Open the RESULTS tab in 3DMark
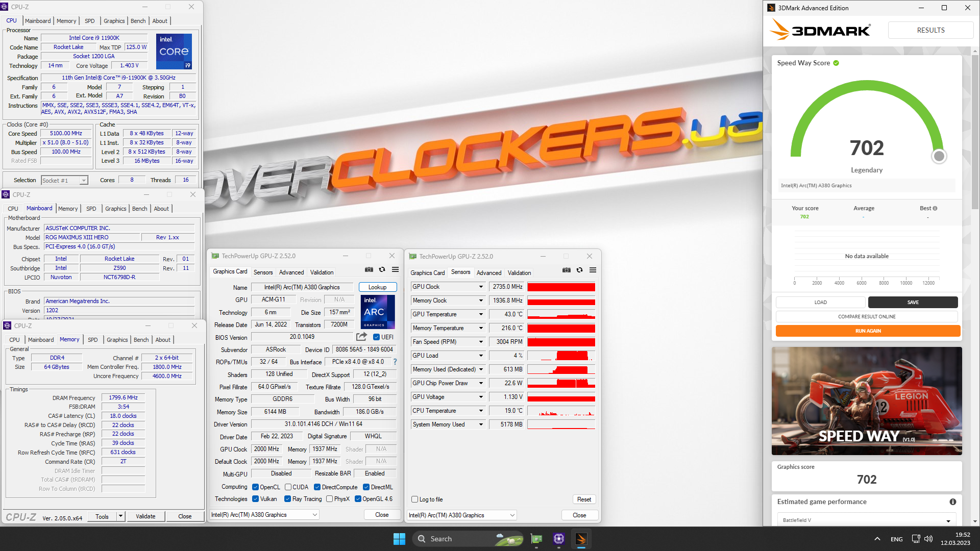 point(930,30)
